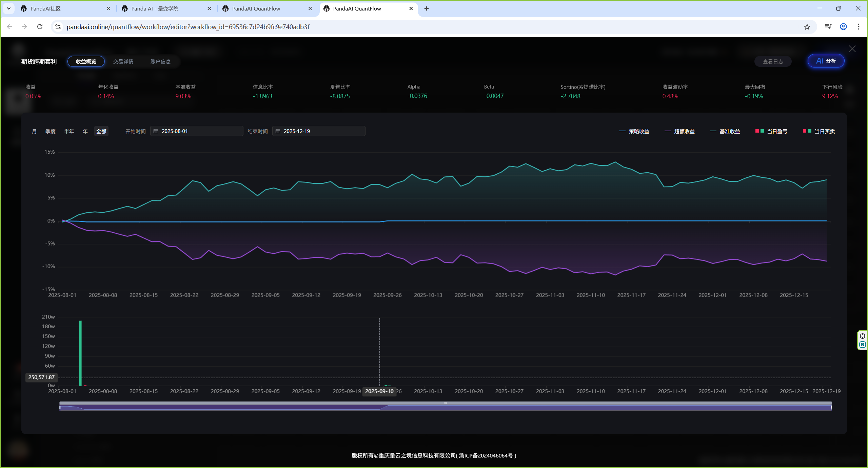Open browser profile menu
Image resolution: width=868 pixels, height=468 pixels.
(x=844, y=27)
